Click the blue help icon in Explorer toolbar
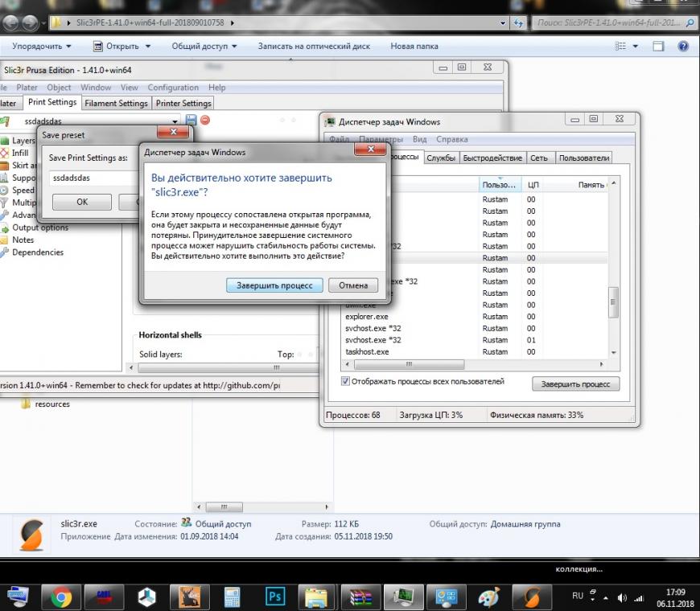The width and height of the screenshot is (700, 611). [683, 46]
